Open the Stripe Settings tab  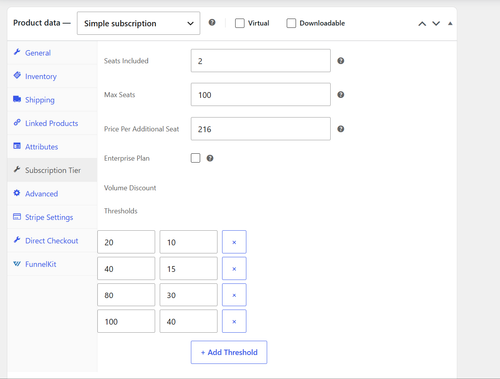52,217
